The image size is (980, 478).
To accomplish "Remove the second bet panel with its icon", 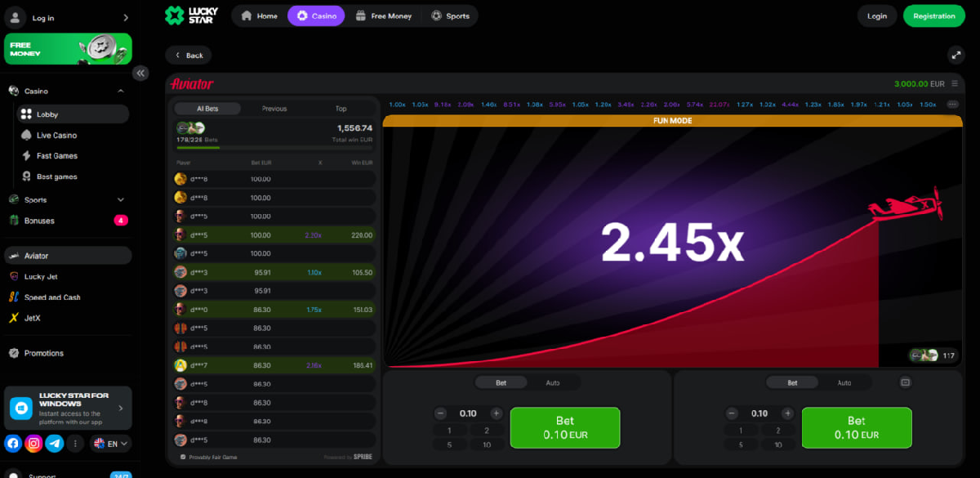I will [x=905, y=382].
